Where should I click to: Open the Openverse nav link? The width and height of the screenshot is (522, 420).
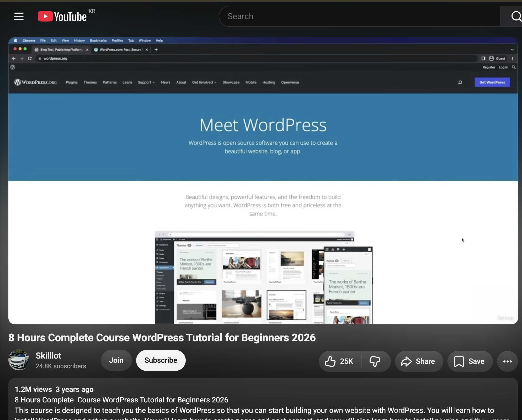click(290, 82)
